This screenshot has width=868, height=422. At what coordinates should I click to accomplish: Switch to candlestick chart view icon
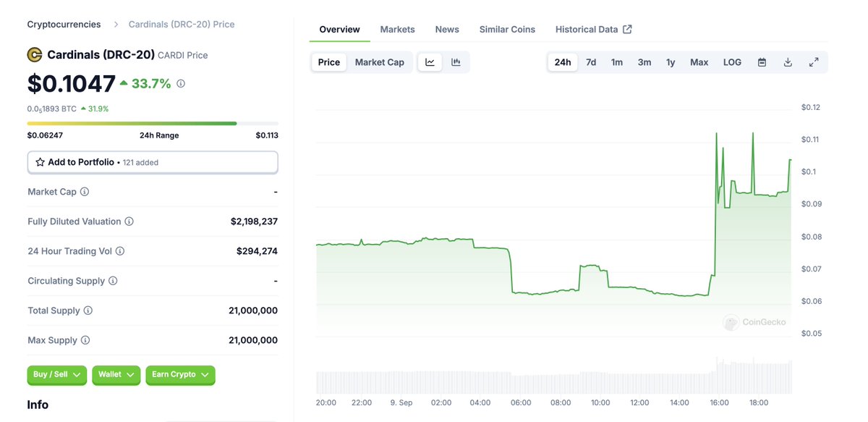pos(456,62)
